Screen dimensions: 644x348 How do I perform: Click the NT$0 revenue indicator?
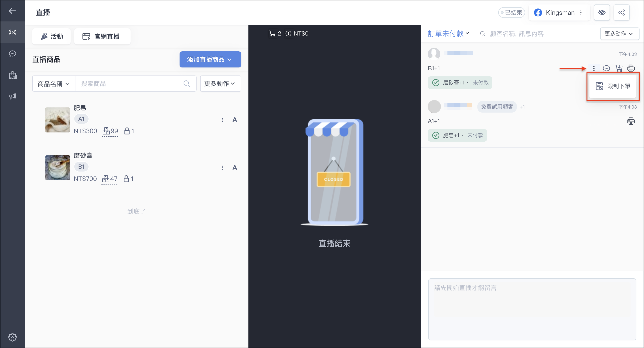point(297,34)
